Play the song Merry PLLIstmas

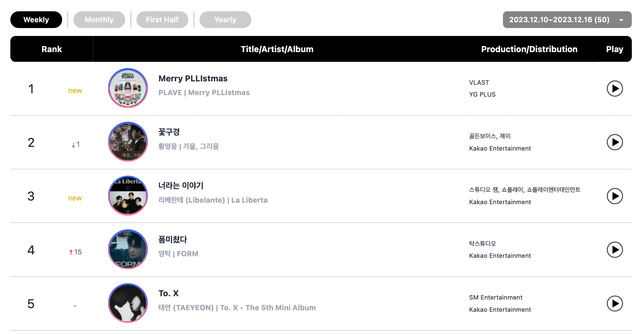pos(614,89)
